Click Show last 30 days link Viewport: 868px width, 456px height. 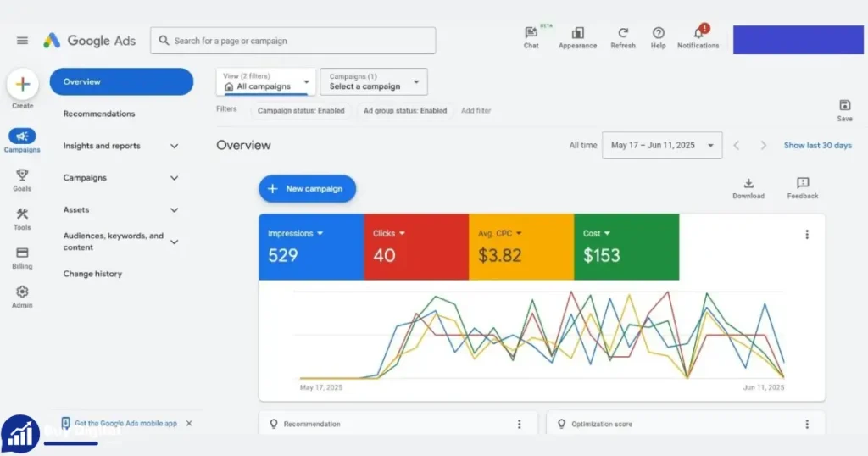click(x=818, y=146)
